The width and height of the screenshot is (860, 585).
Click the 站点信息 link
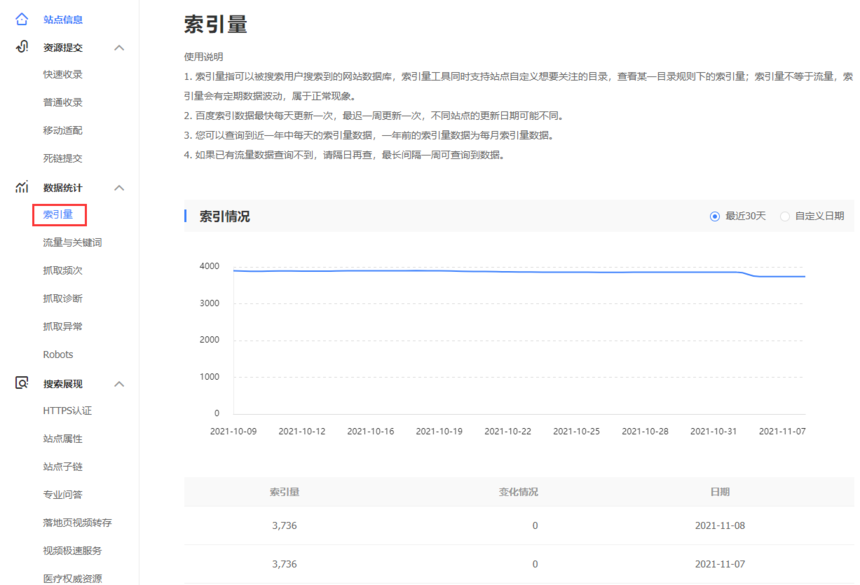[63, 20]
